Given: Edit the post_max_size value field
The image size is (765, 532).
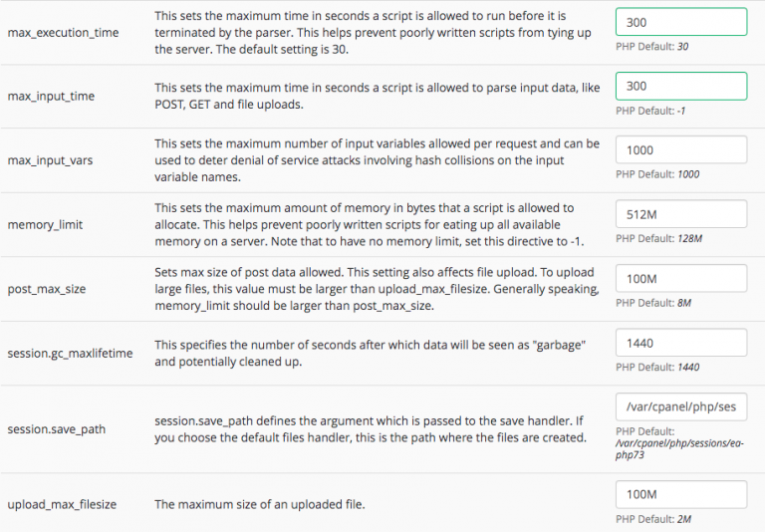Looking at the screenshot, I should click(x=681, y=278).
